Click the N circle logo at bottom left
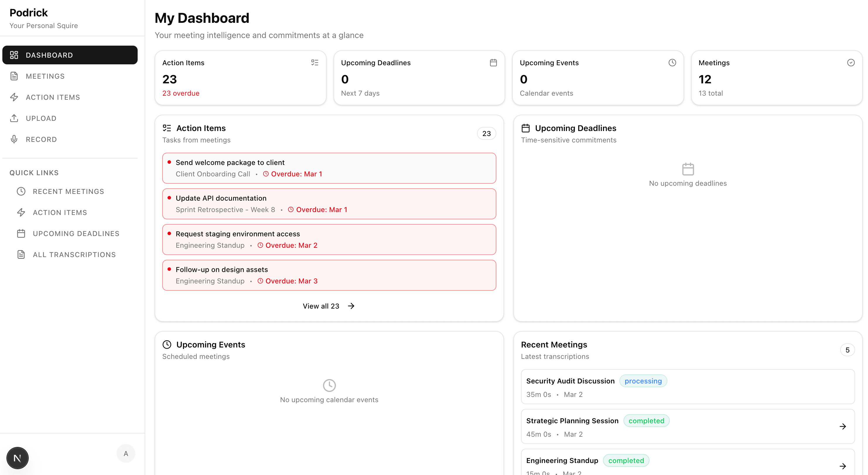The height and width of the screenshot is (475, 868). click(17, 457)
